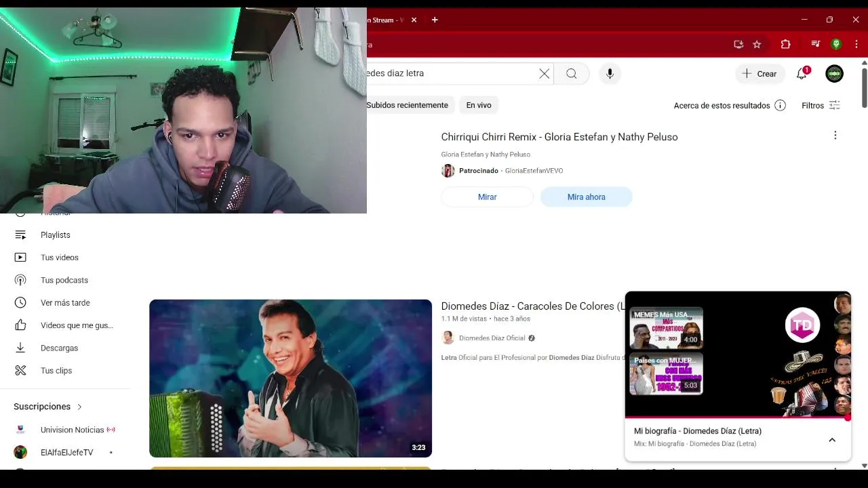Screen dimensions: 868x488
Task: Open the media control toolbar icon
Action: (x=816, y=44)
